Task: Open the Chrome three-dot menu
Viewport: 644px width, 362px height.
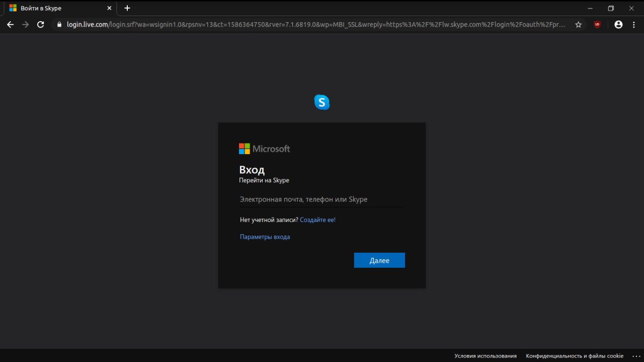Action: coord(633,24)
